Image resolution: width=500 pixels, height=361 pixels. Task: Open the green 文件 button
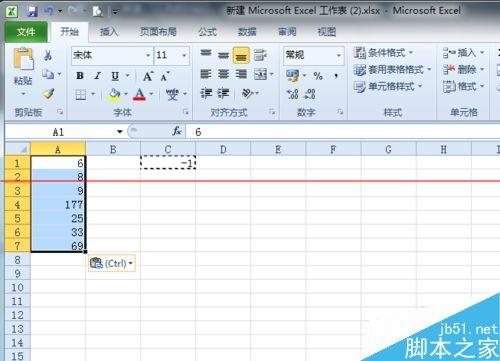pos(26,32)
